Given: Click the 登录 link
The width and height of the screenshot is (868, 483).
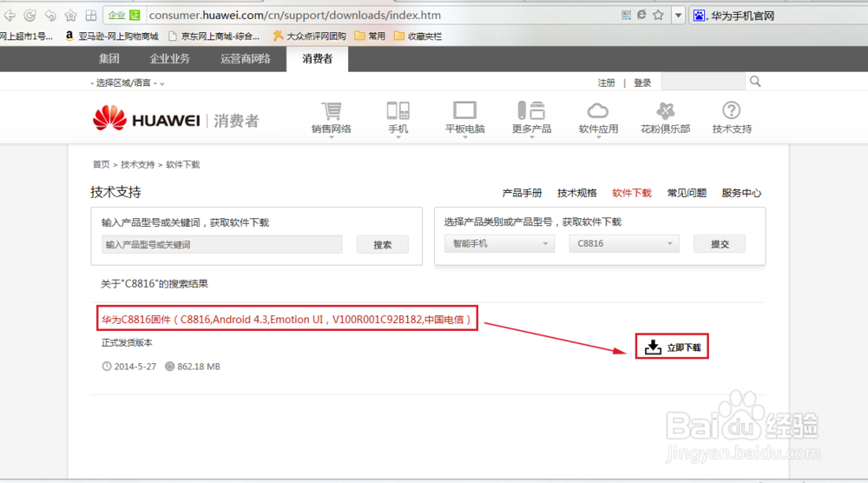Looking at the screenshot, I should (642, 83).
